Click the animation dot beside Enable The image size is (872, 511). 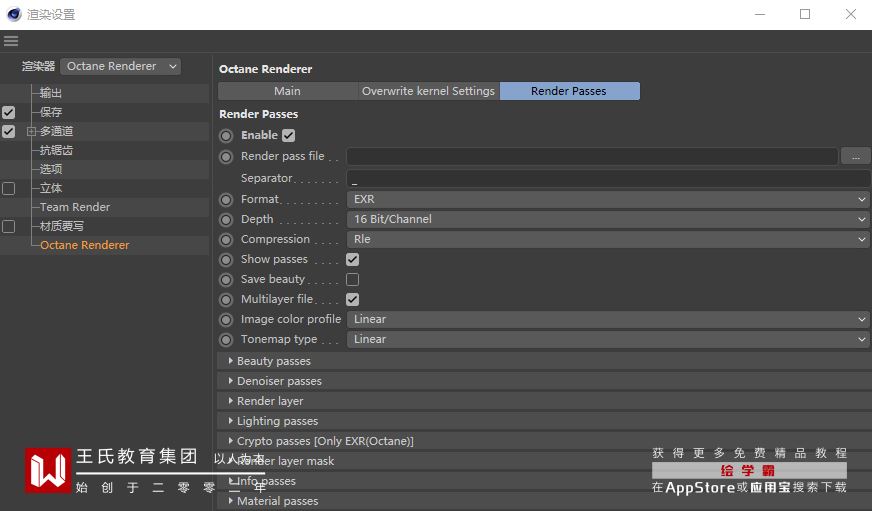[226, 135]
